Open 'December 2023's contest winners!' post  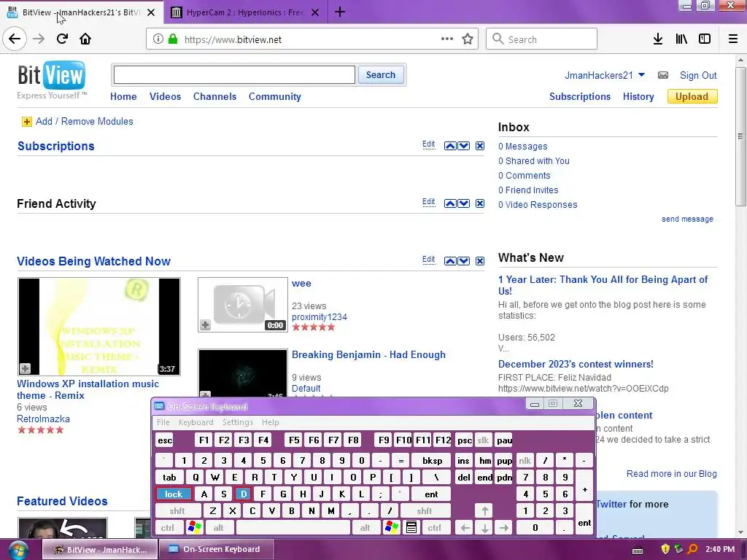pyautogui.click(x=576, y=365)
